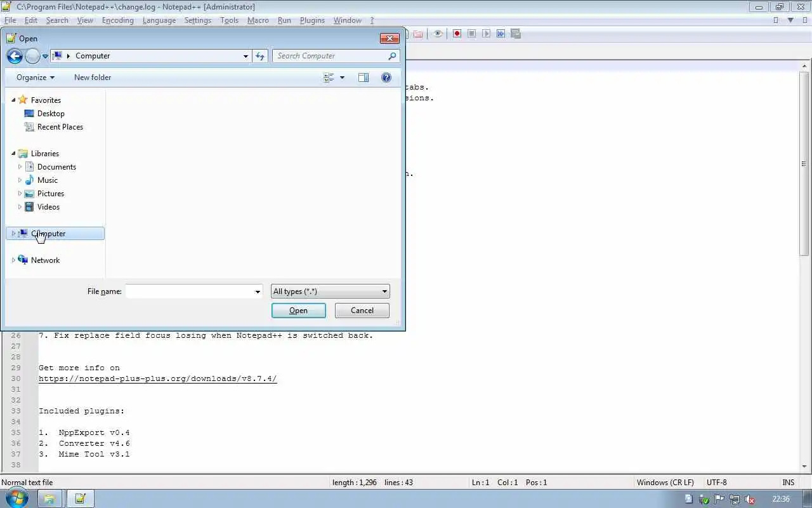
Task: Open the Edit menu
Action: click(x=30, y=20)
